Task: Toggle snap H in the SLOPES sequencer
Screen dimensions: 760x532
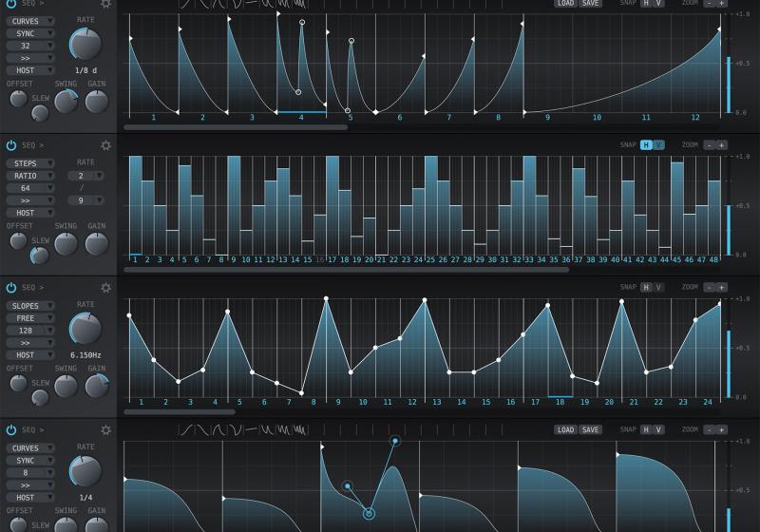Action: (x=646, y=288)
